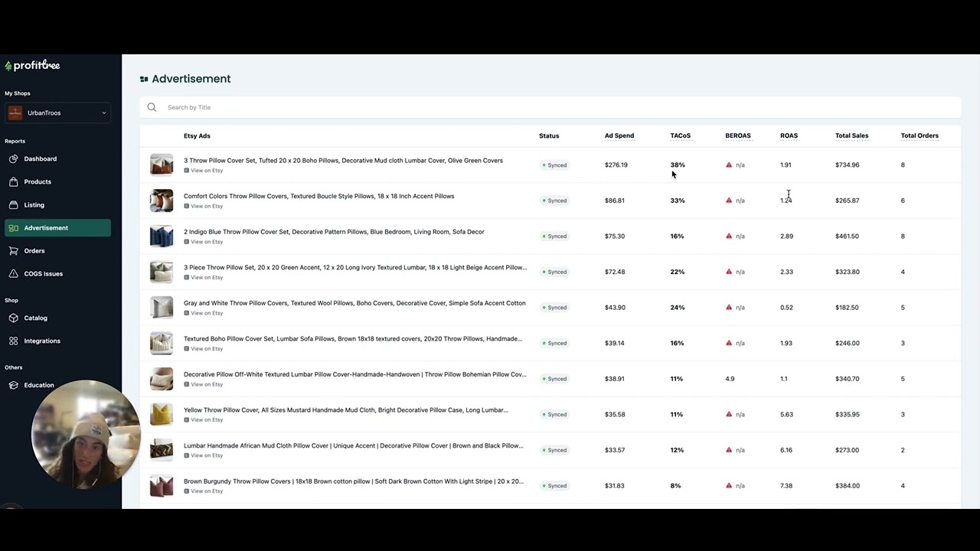980x551 pixels.
Task: Click BEROAS warning icon for $86.81 ad
Action: (x=729, y=201)
